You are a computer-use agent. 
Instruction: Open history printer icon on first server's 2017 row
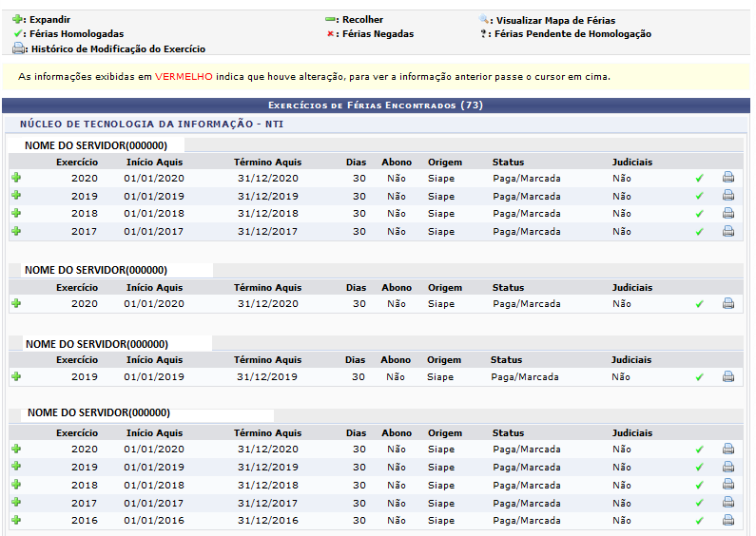point(728,232)
